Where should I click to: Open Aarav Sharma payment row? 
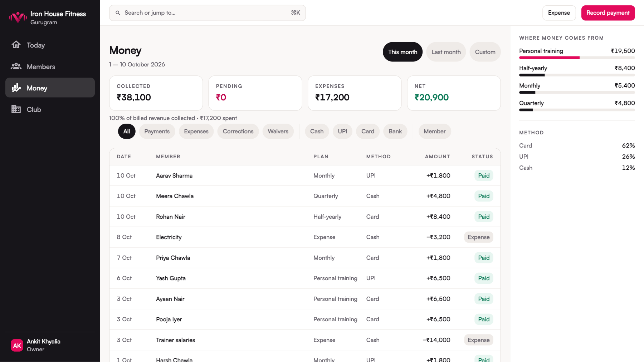coord(305,175)
